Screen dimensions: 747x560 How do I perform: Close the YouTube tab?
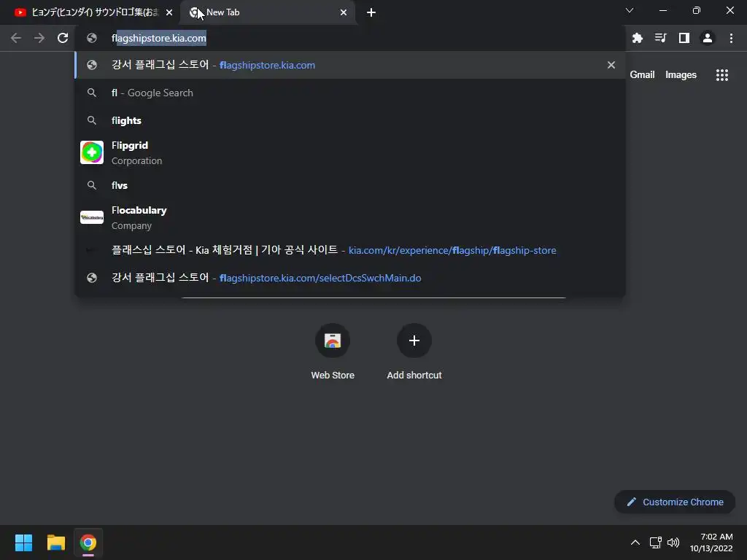[169, 12]
